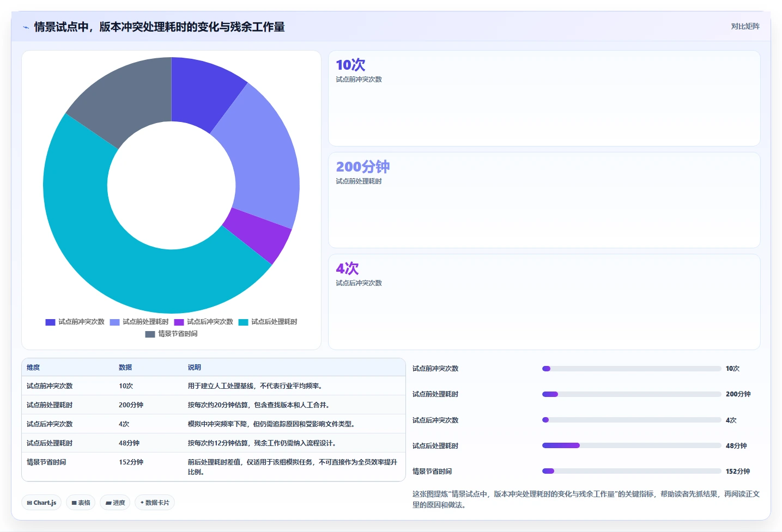782x532 pixels.
Task: Click the Chart.js tag pill
Action: pyautogui.click(x=41, y=503)
